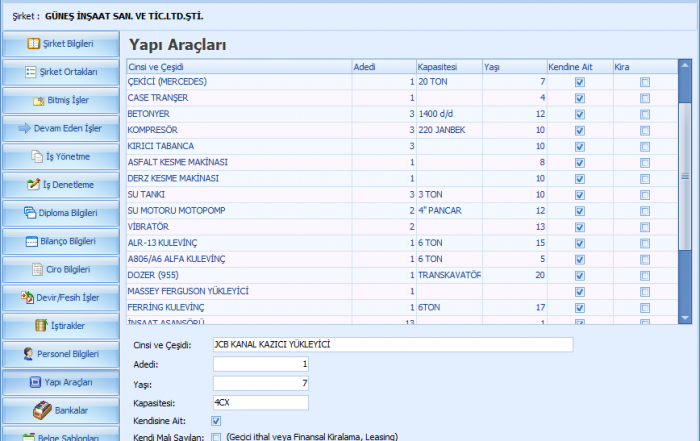
Task: Open Diploma Bilgileri section
Action: pyautogui.click(x=60, y=213)
